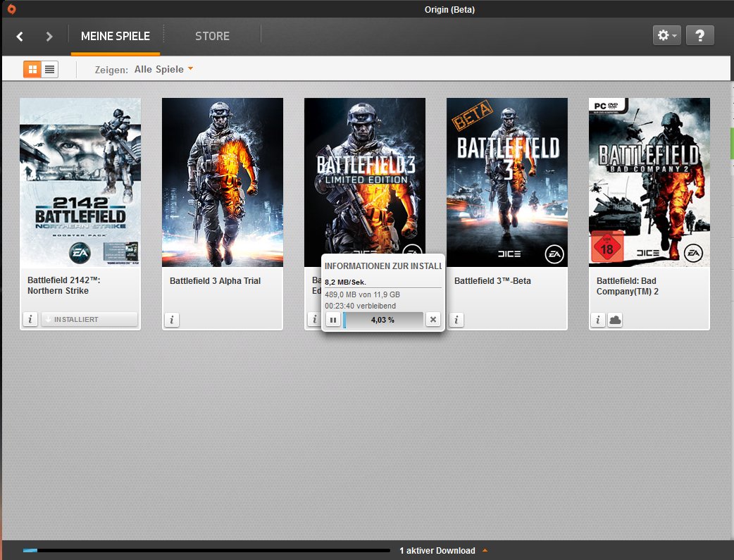The width and height of the screenshot is (734, 560).
Task: Open help with the question mark button
Action: [x=699, y=36]
